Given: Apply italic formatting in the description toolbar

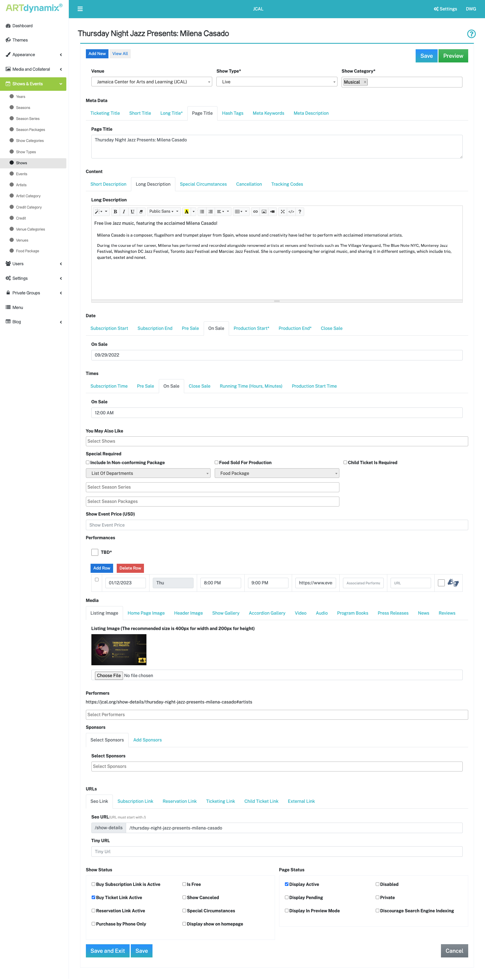Looking at the screenshot, I should 124,212.
